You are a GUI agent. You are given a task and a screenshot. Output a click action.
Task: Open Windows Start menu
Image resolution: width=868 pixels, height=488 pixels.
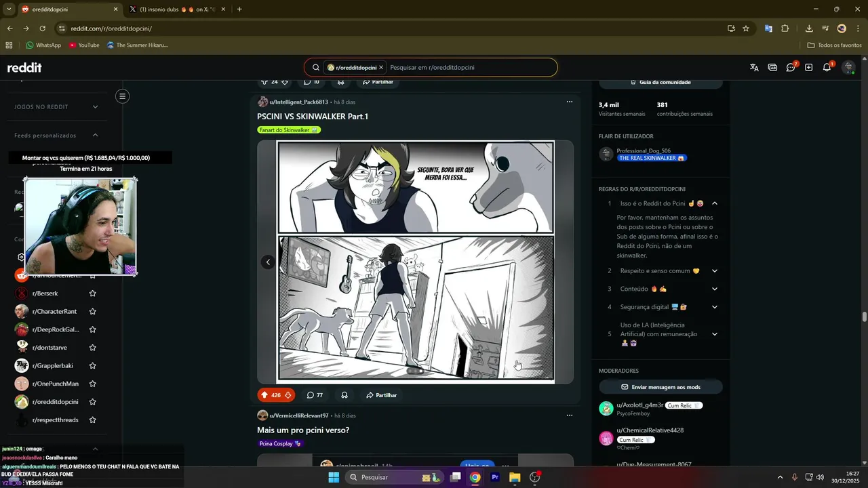pyautogui.click(x=334, y=477)
